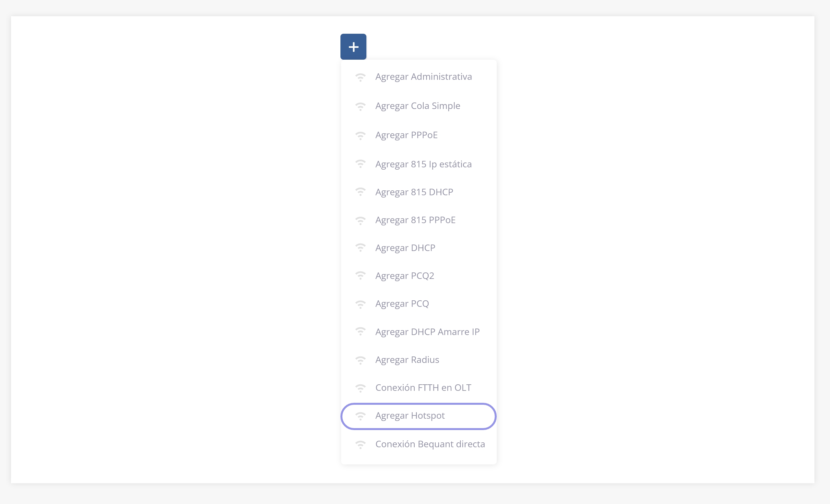
Task: Open Agregar DHCP Amarre IP
Action: pos(427,332)
